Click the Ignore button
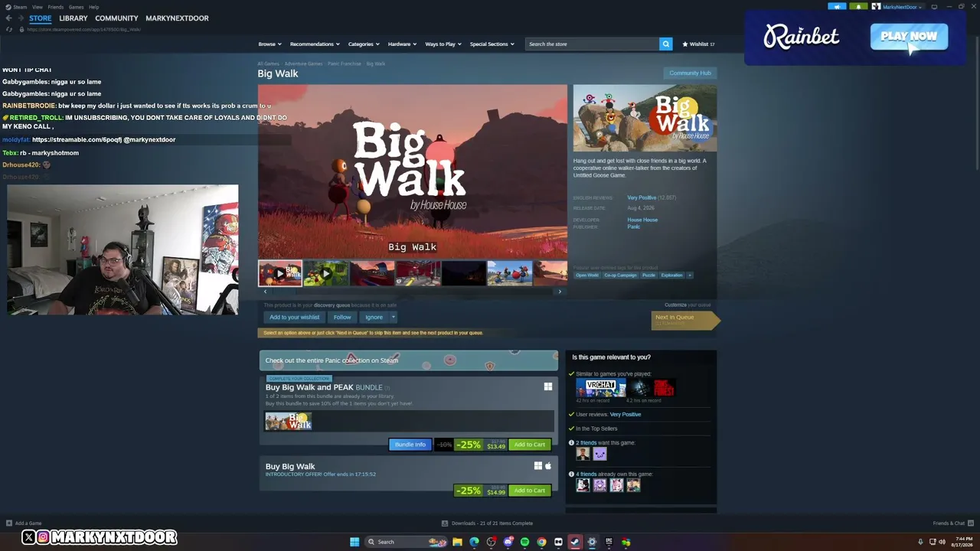 tap(374, 317)
